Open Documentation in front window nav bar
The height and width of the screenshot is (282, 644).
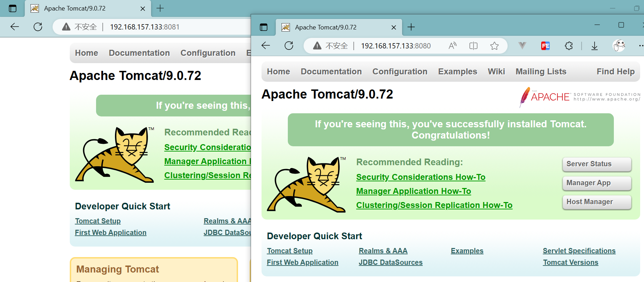tap(331, 72)
